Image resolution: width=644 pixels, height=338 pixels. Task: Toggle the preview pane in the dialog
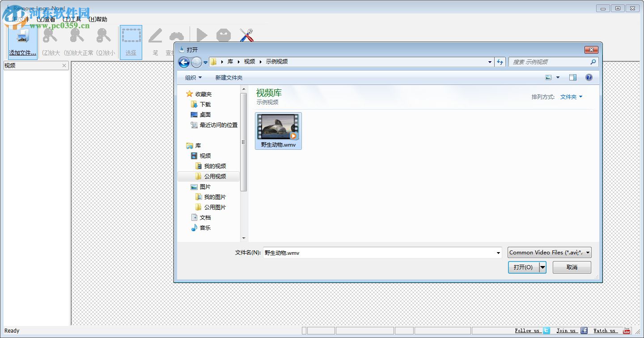pyautogui.click(x=573, y=77)
